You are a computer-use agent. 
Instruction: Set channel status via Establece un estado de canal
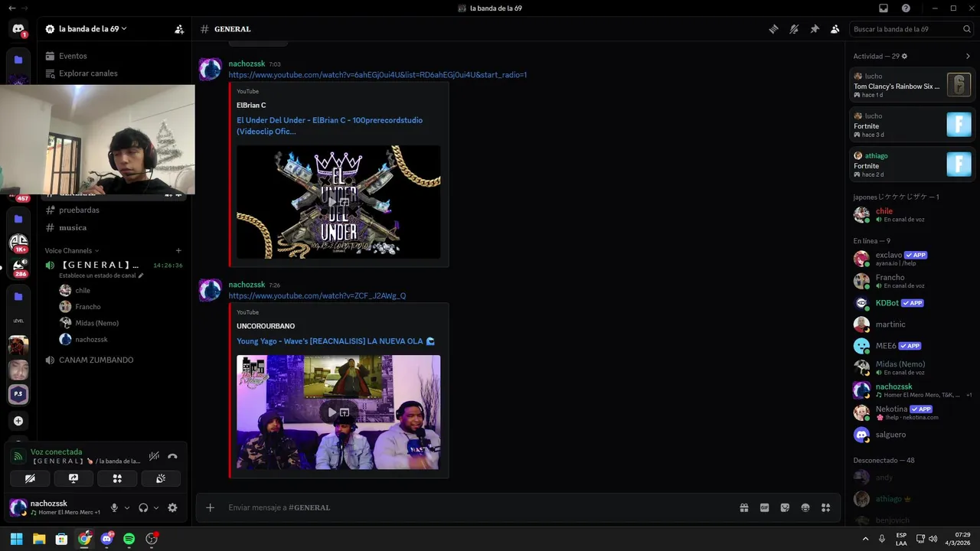(100, 275)
